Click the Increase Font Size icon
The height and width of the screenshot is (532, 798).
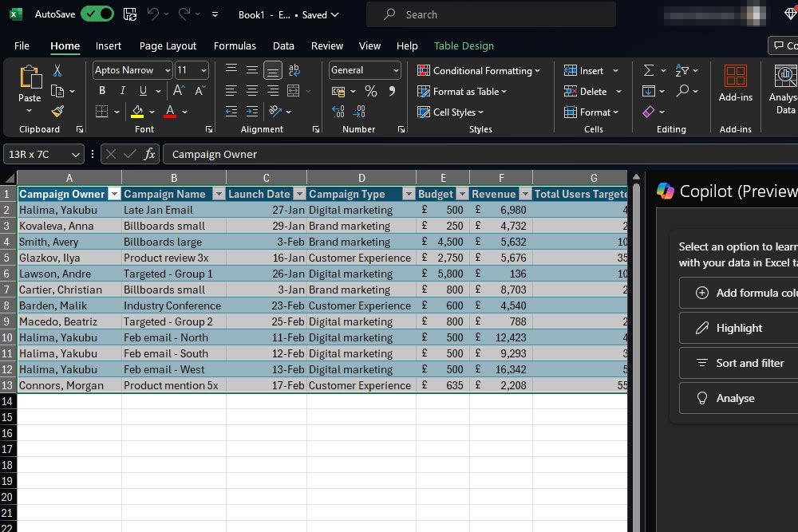[179, 91]
